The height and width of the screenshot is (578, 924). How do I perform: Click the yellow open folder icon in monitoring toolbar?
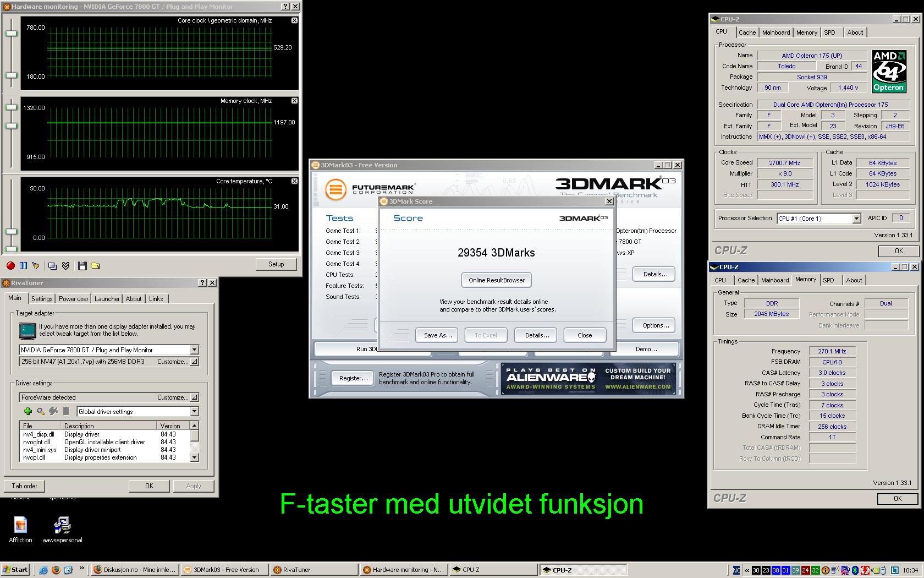[95, 266]
